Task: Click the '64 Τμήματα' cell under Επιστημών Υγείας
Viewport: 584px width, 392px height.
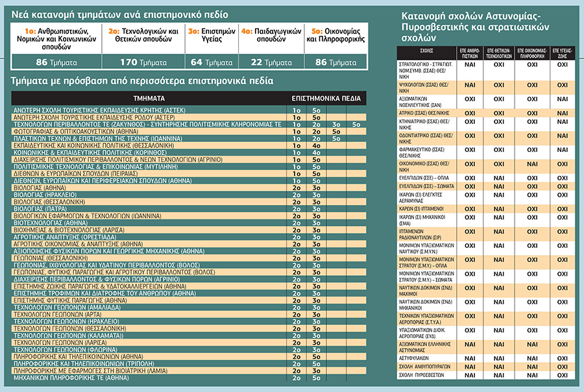Action: pos(212,62)
